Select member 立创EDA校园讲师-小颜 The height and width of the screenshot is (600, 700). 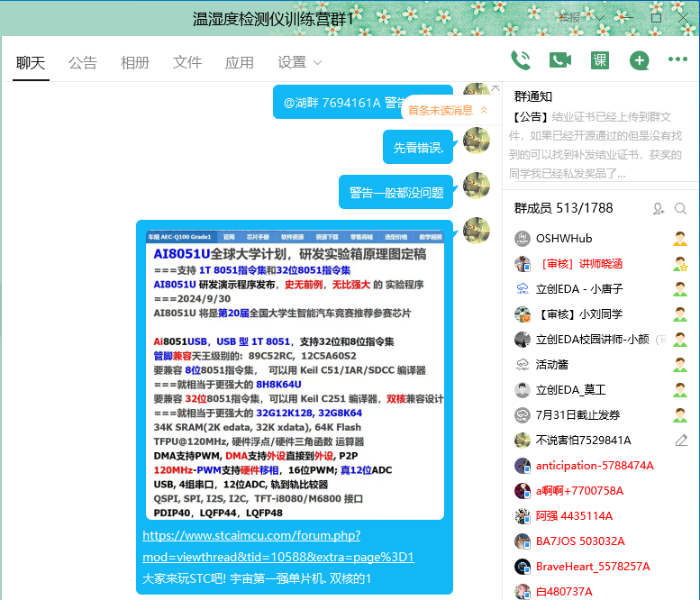600,340
